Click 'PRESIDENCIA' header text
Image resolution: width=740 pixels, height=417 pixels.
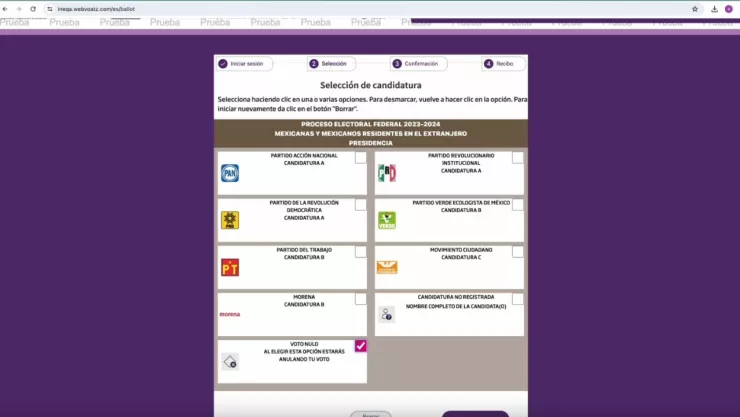pos(371,143)
